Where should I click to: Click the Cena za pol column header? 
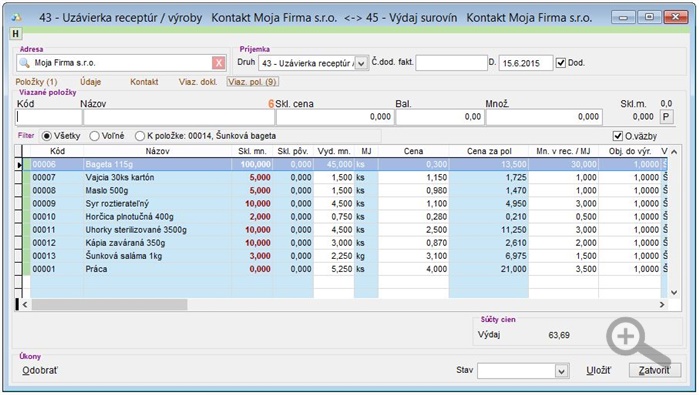click(489, 152)
